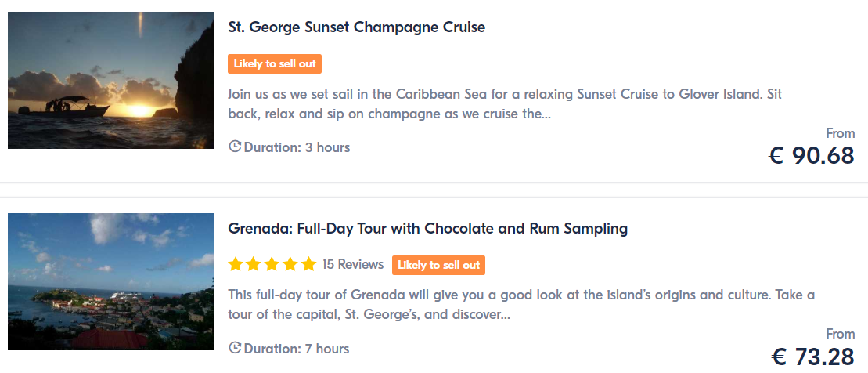Viewport: 868px width, 373px height.
Task: Open the St. George Sunset Champagne Cruise title
Action: (356, 27)
